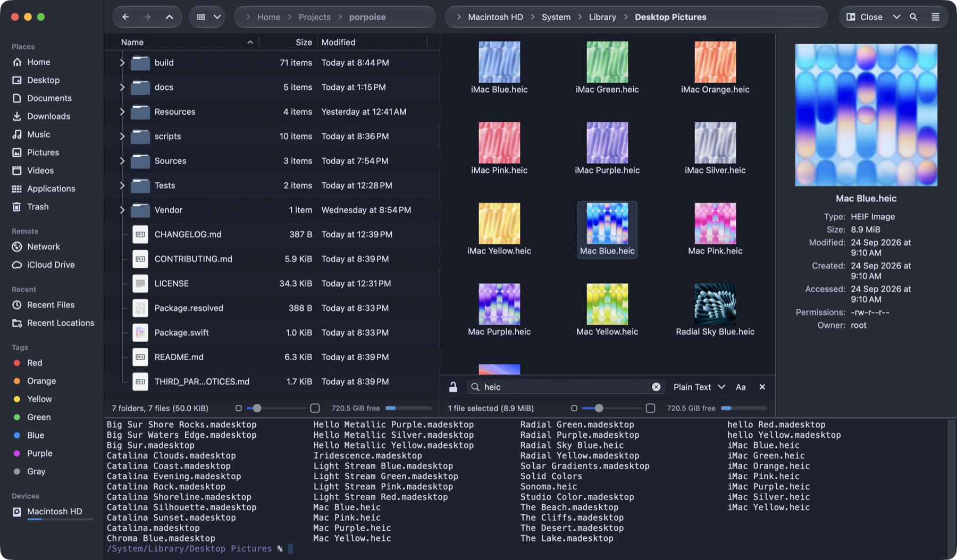Screen dimensions: 957x560
Task: Open the search magnifier in toolbar
Action: [913, 17]
